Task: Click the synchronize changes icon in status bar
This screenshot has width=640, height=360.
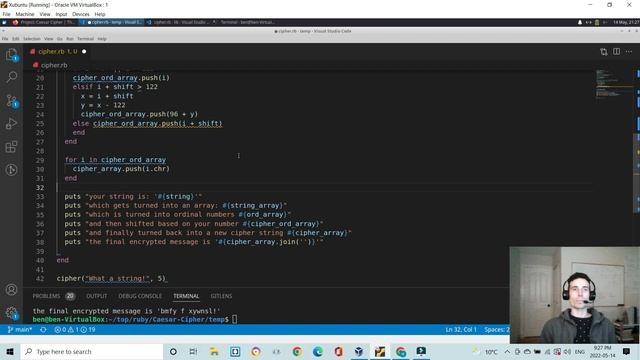Action: tap(43, 329)
